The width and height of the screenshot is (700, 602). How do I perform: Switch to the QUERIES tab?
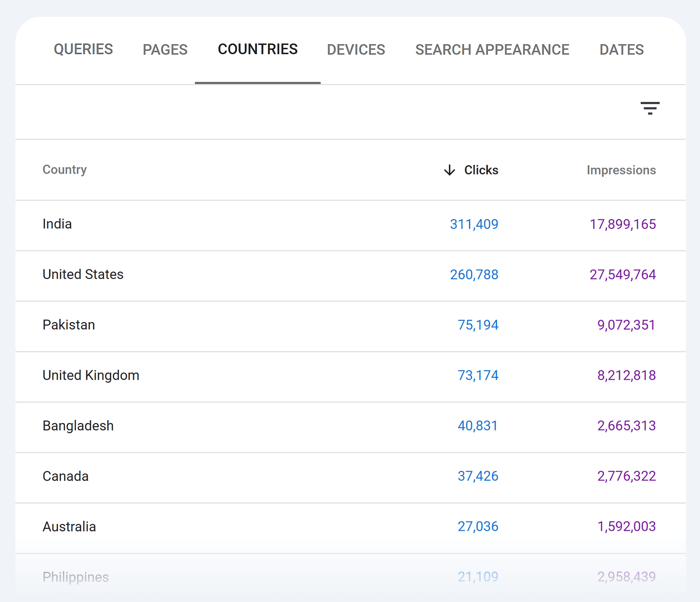[x=83, y=49]
